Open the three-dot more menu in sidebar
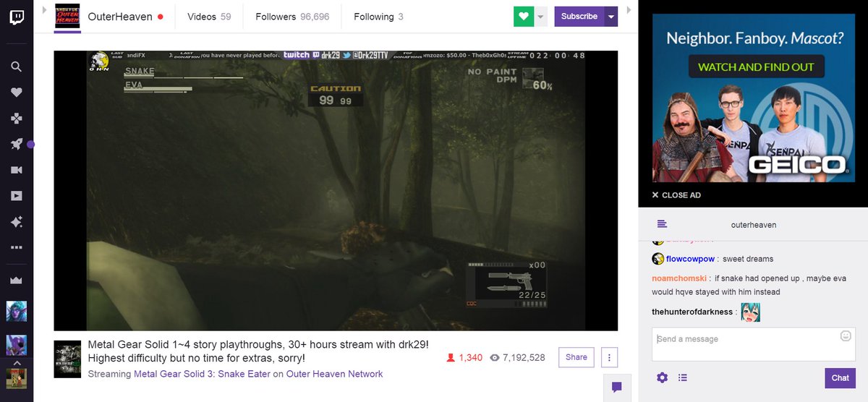The image size is (868, 402). (x=16, y=248)
